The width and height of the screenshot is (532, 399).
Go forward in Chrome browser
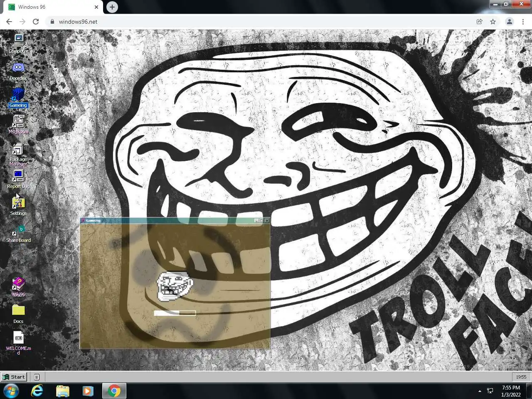point(22,22)
